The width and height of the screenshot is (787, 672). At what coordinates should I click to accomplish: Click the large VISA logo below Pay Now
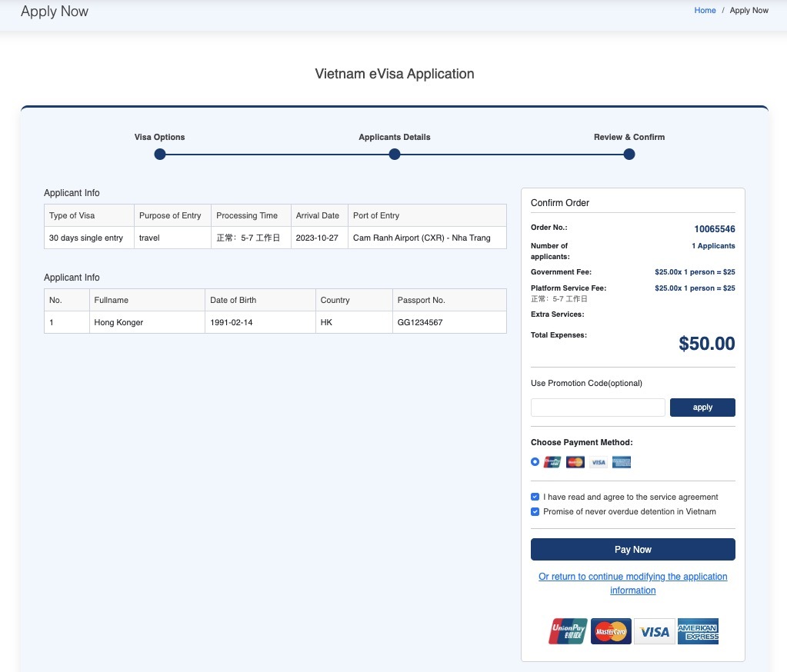pyautogui.click(x=655, y=631)
